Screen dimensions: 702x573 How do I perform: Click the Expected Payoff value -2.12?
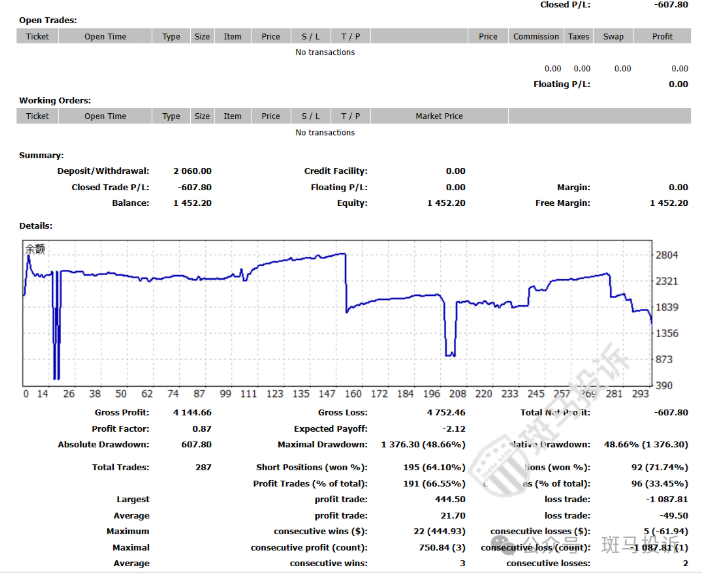coord(456,428)
